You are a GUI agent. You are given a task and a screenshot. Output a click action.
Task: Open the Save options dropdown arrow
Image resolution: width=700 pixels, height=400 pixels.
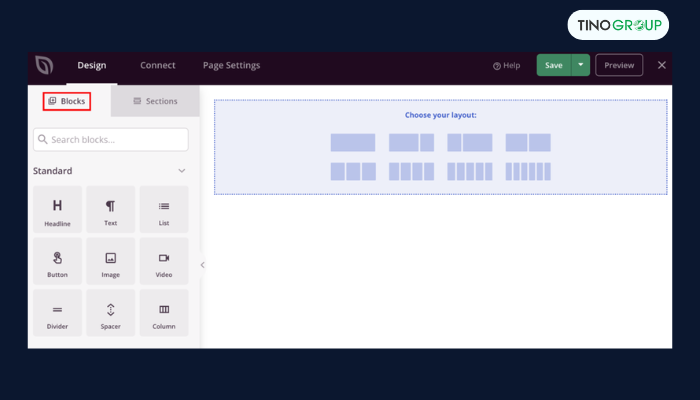tap(580, 65)
